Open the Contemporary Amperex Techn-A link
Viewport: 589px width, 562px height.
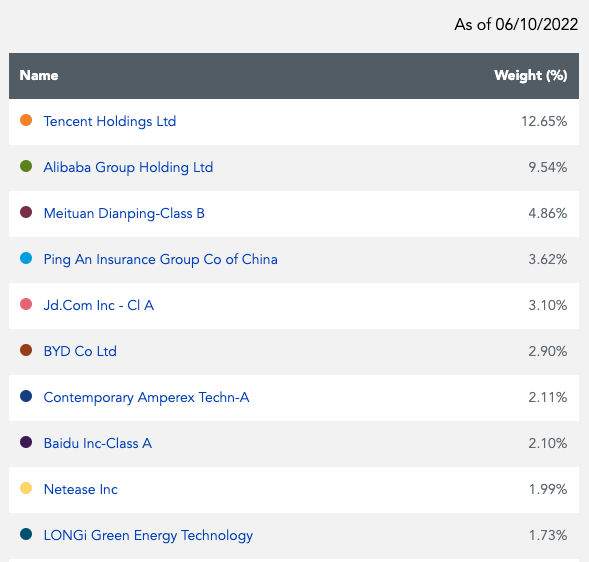tap(146, 397)
